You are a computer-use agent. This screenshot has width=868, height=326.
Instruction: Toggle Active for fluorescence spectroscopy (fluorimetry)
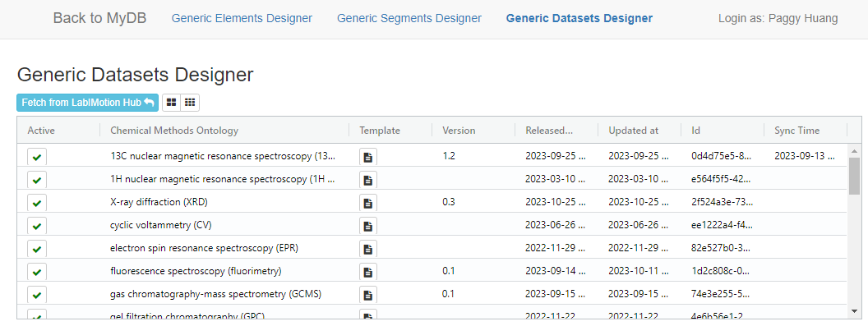click(x=36, y=272)
